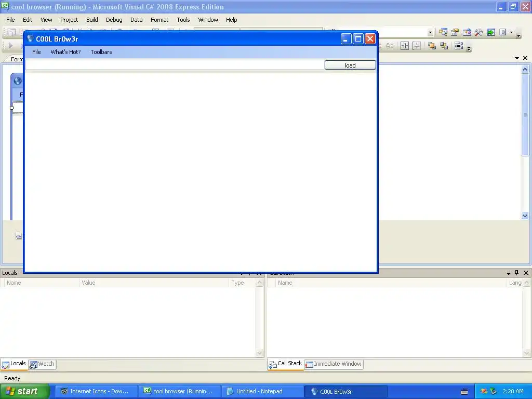The image size is (532, 399).
Task: Open the Object Browser toolbar icon
Action: coord(467,32)
